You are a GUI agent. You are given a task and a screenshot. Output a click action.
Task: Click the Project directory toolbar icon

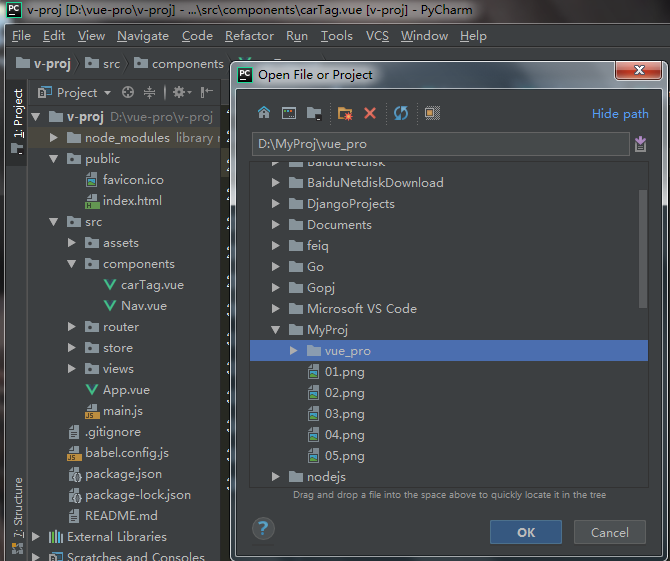(x=314, y=113)
